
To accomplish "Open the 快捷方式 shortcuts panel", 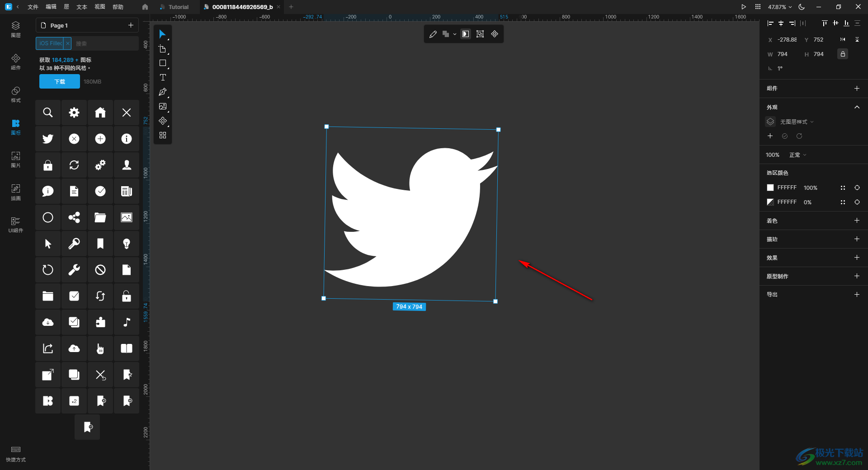I will (x=16, y=454).
